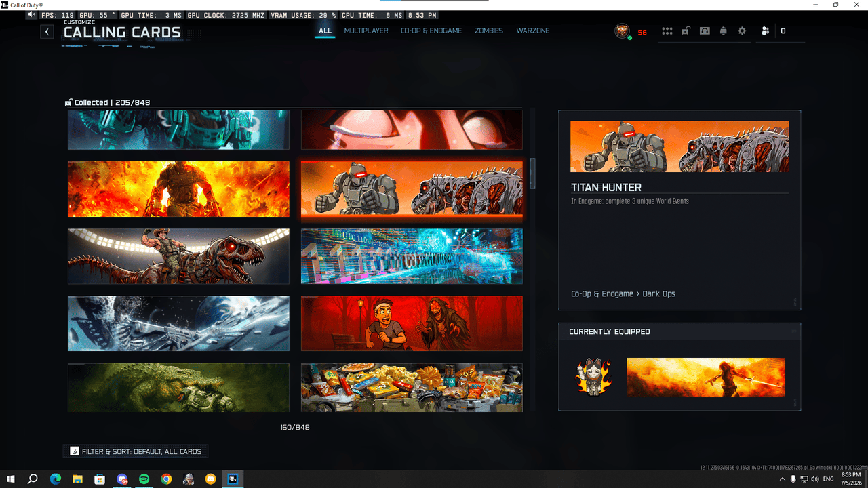Image resolution: width=868 pixels, height=488 pixels.
Task: Click the party count 0 in header
Action: 783,31
